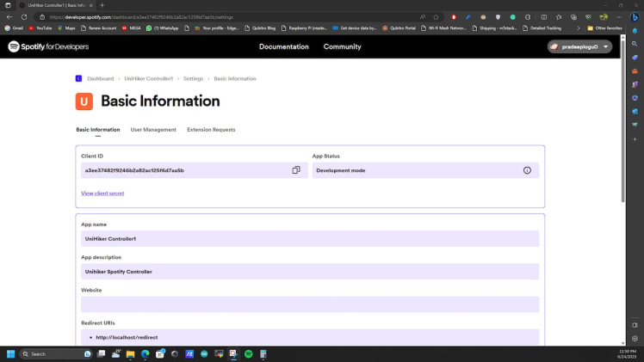Copy the Client ID to clipboard
The width and height of the screenshot is (644, 362).
tap(295, 170)
